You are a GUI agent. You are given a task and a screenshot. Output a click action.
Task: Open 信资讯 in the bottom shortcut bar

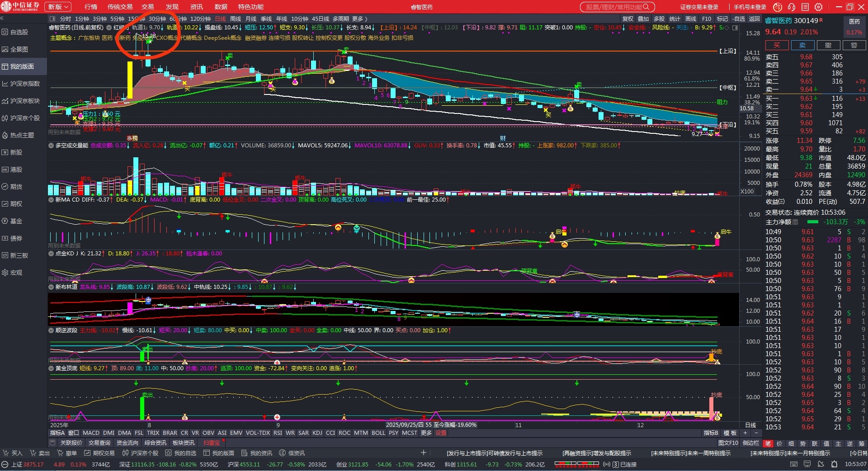(x=292, y=453)
